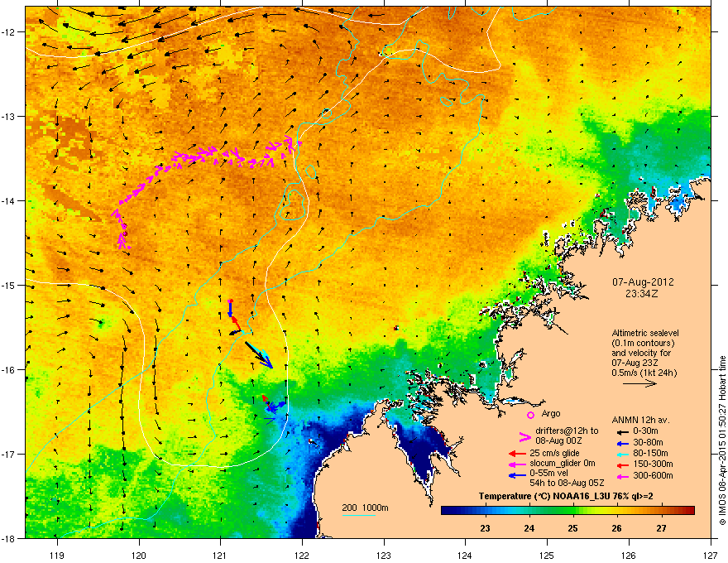Click the 150-300m depth label
This screenshot has height=563, width=728.
pos(653,464)
